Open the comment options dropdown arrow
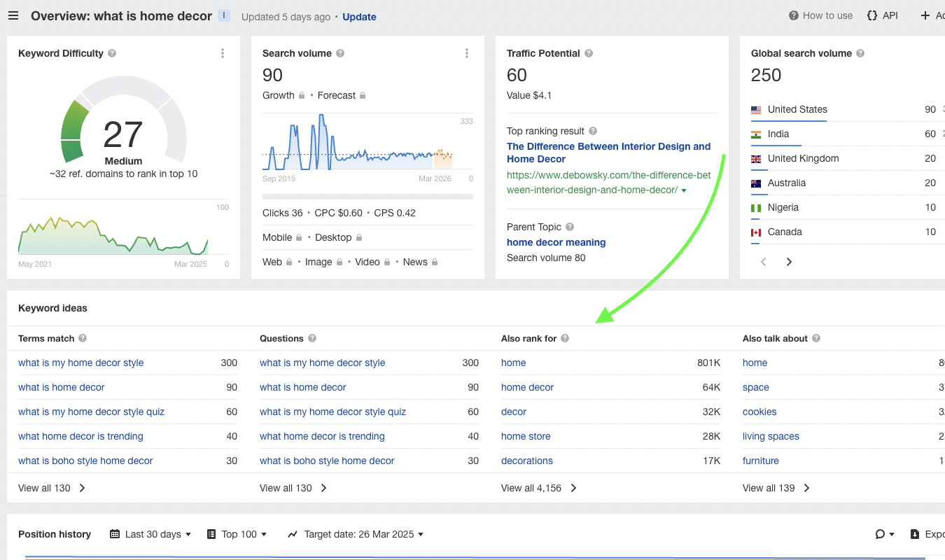This screenshot has width=945, height=560. (x=892, y=535)
